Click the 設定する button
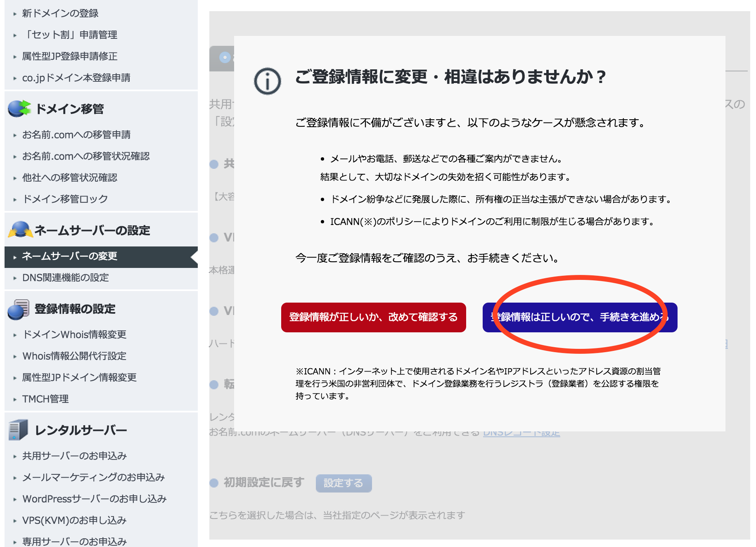Viewport: 756px width, 547px height. (344, 483)
